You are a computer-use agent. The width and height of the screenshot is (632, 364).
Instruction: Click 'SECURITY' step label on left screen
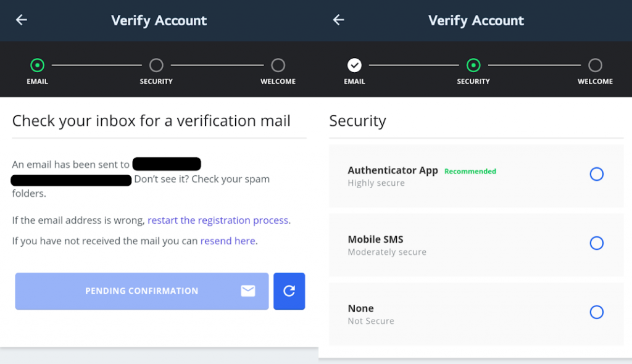pos(156,81)
